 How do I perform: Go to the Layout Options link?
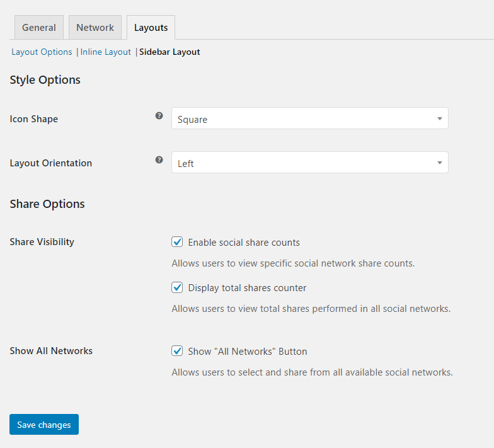pos(42,52)
